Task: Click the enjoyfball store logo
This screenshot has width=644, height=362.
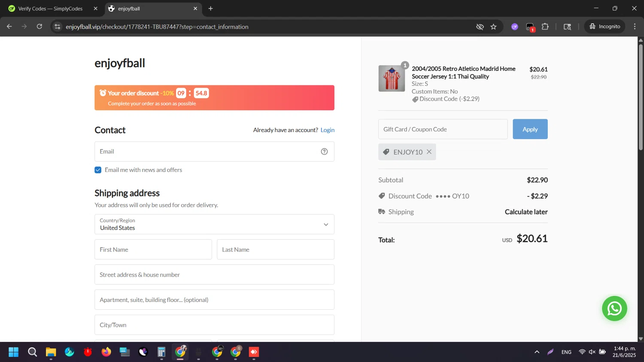Action: [120, 63]
